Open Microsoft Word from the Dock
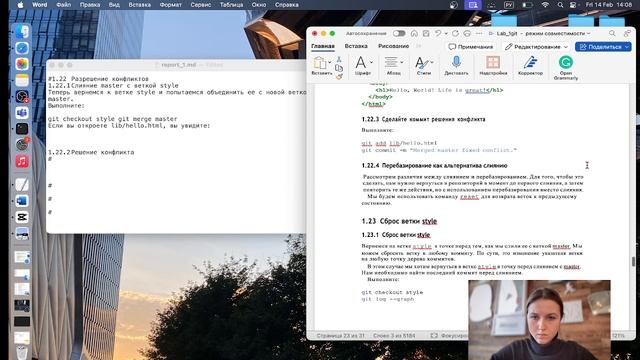Image resolution: width=640 pixels, height=360 pixels. (22, 201)
